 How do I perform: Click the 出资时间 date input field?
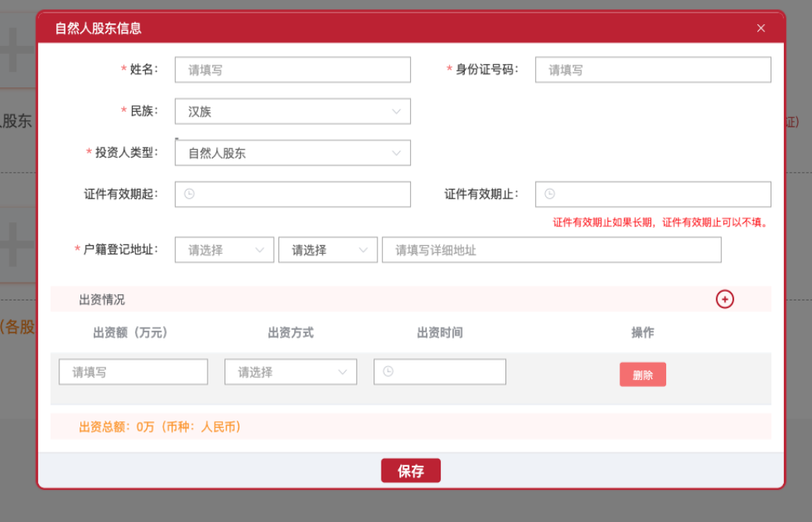(x=440, y=372)
